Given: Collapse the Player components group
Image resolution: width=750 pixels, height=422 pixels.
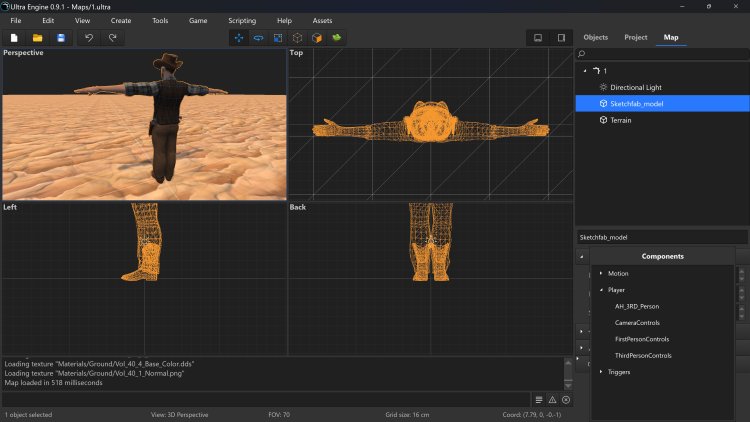Looking at the screenshot, I should pos(601,290).
